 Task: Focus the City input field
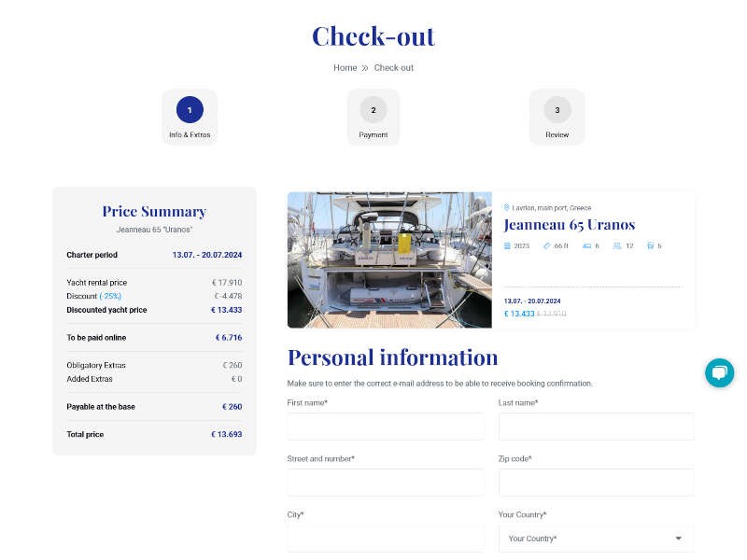(386, 539)
